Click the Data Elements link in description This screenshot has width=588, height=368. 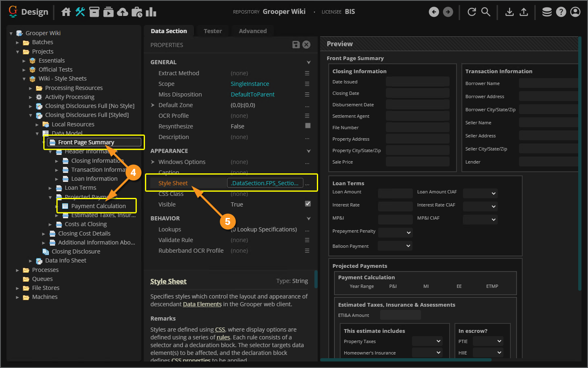point(202,304)
